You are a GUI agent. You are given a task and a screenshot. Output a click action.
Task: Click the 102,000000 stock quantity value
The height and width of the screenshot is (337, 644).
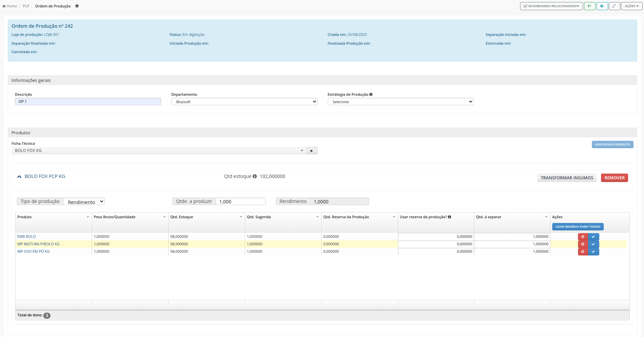tap(273, 177)
